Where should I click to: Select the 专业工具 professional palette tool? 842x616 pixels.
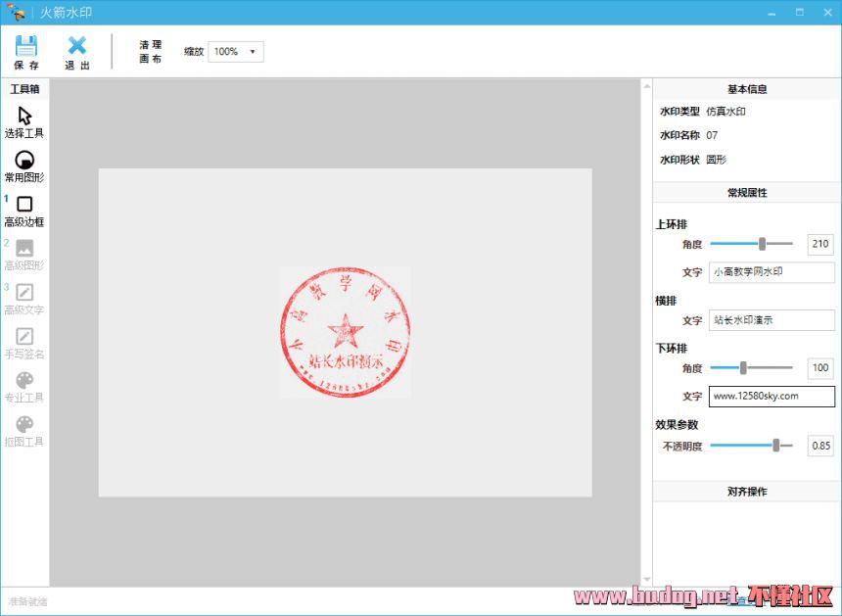(24, 380)
